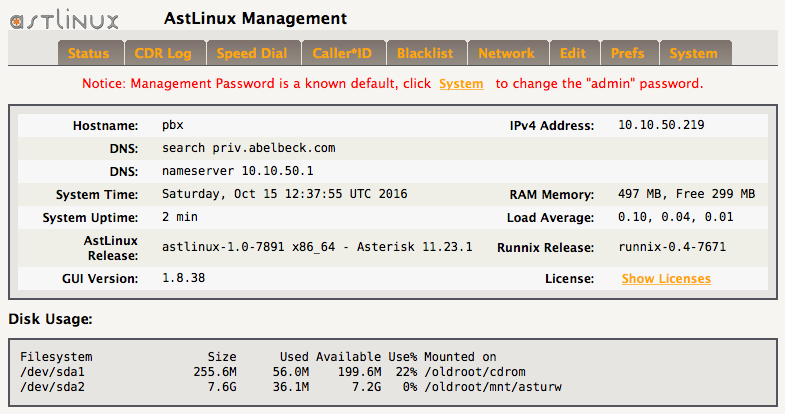The width and height of the screenshot is (785, 414).
Task: Open the Prefs tab
Action: click(628, 53)
